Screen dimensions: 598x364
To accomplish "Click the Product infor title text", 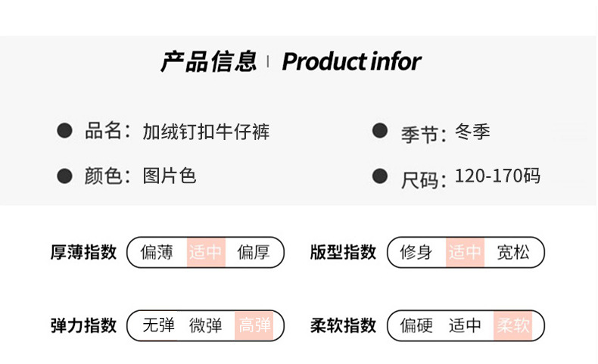I will [x=351, y=61].
